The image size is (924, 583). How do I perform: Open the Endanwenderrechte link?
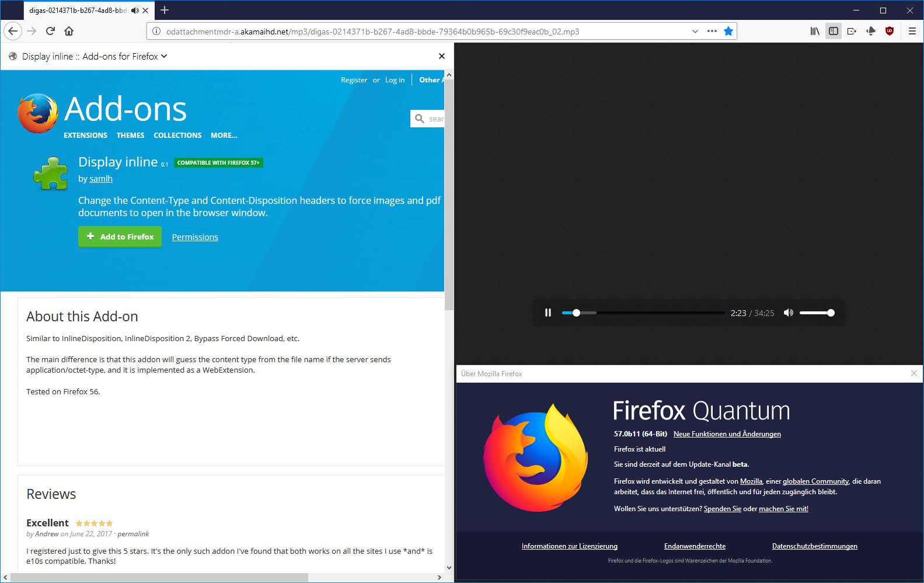click(695, 546)
